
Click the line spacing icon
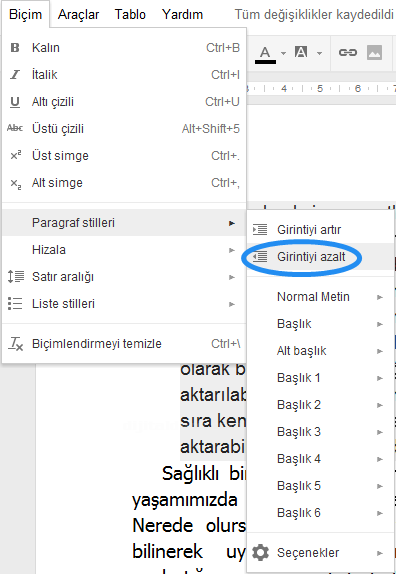(16, 276)
